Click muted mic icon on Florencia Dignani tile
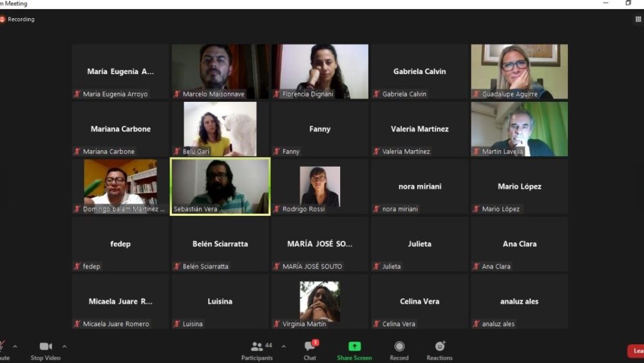This screenshot has width=644, height=363. pos(276,94)
